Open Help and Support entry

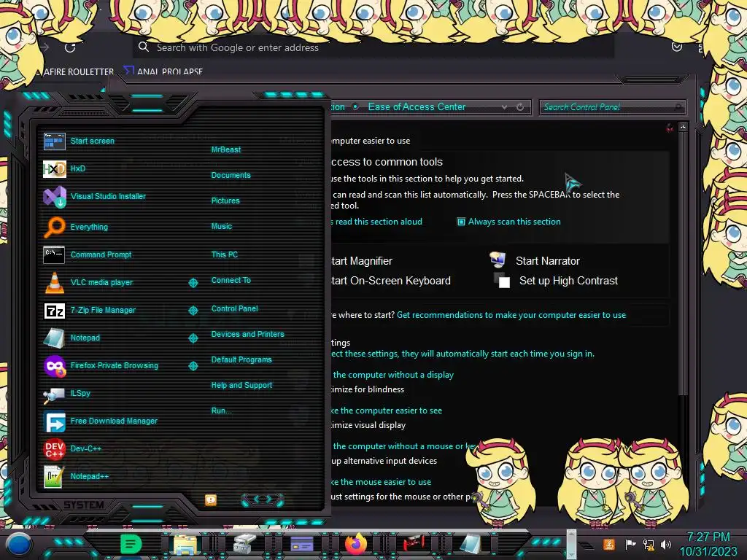pyautogui.click(x=241, y=385)
